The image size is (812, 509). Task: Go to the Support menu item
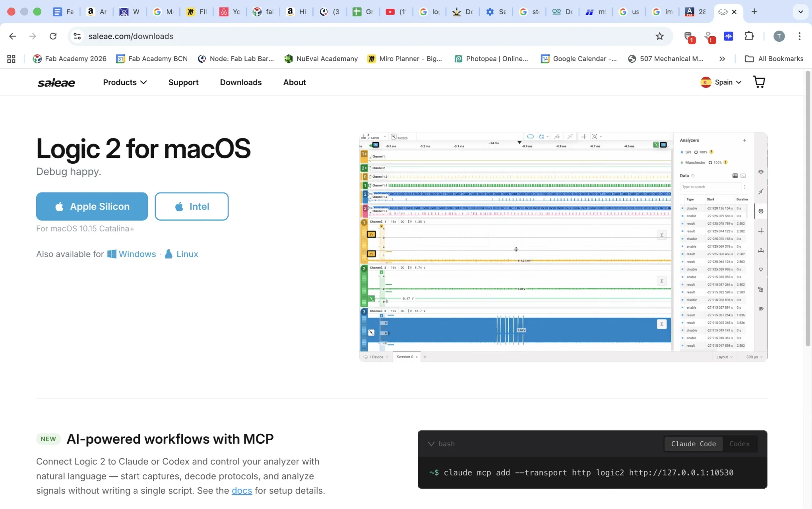pyautogui.click(x=183, y=82)
